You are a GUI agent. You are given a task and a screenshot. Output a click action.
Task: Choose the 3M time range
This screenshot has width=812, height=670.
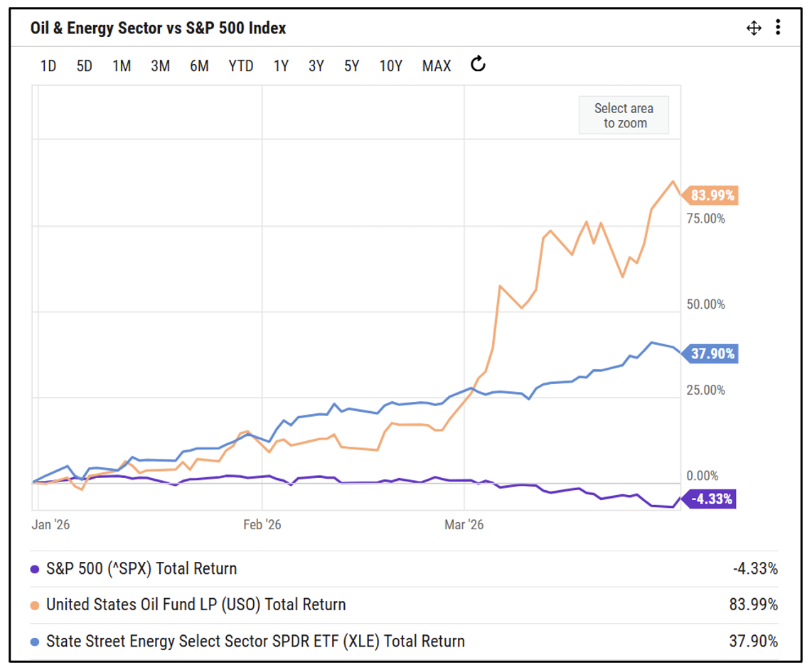point(160,66)
